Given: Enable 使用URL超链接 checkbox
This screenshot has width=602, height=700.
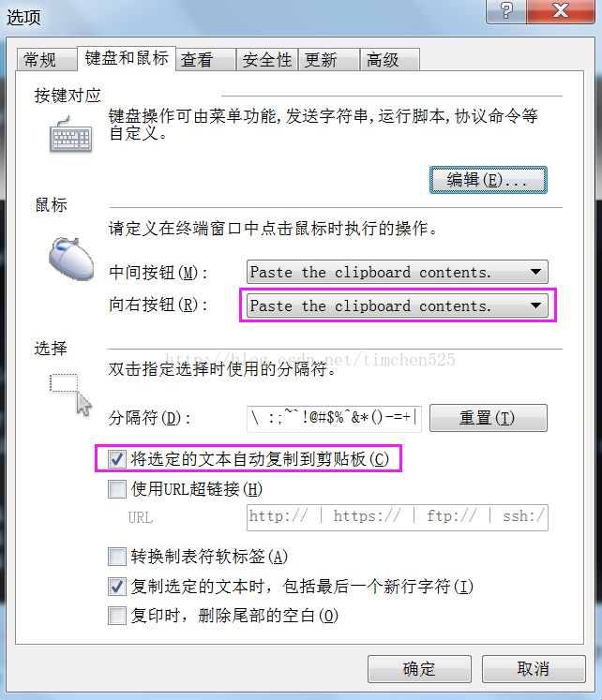Looking at the screenshot, I should [117, 489].
